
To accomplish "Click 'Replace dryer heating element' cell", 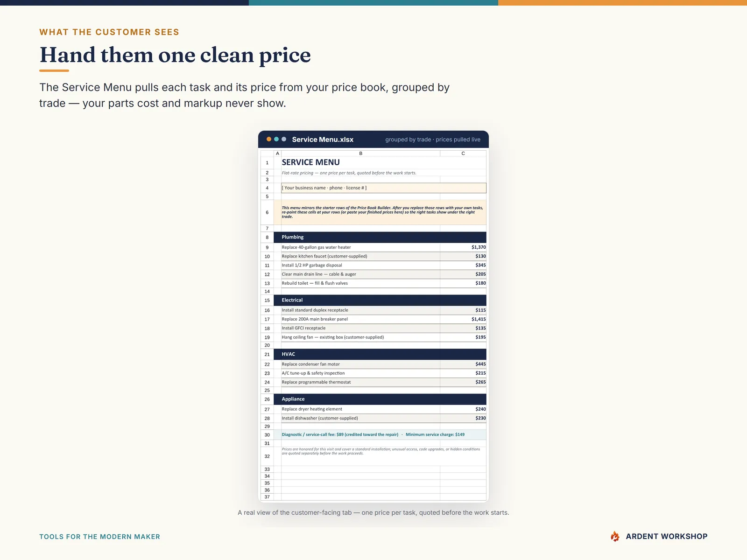I will 360,409.
